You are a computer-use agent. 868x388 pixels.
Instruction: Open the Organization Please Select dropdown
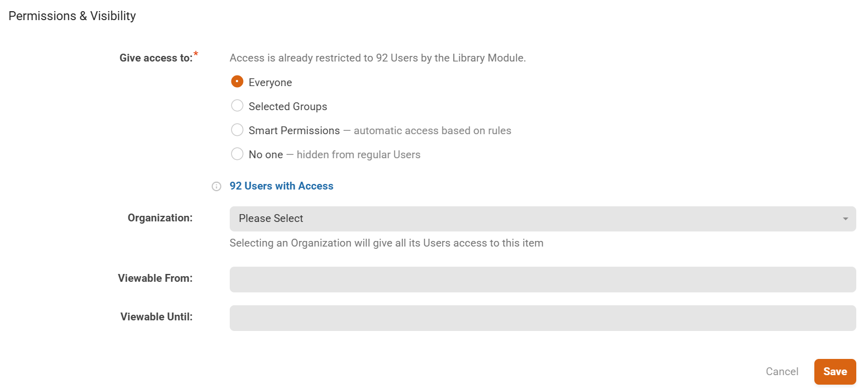[543, 219]
